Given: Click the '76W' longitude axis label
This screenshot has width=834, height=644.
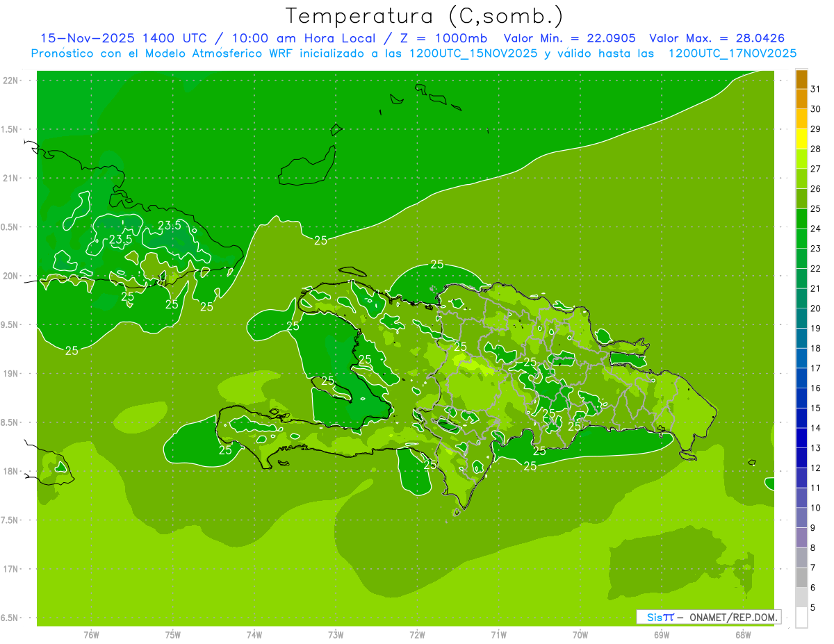Looking at the screenshot, I should pyautogui.click(x=91, y=635).
